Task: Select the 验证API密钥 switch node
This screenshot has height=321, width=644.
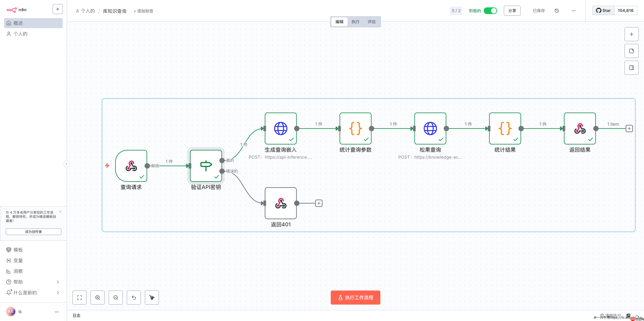Action: [x=206, y=166]
